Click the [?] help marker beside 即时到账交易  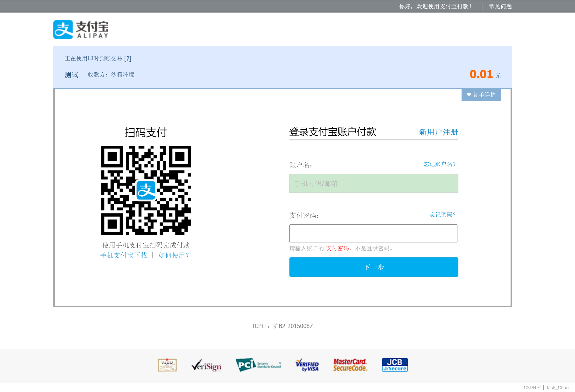coord(128,59)
